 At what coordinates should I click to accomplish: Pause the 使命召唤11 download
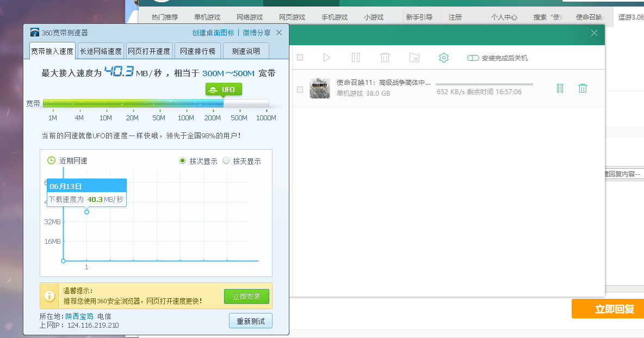(x=560, y=88)
